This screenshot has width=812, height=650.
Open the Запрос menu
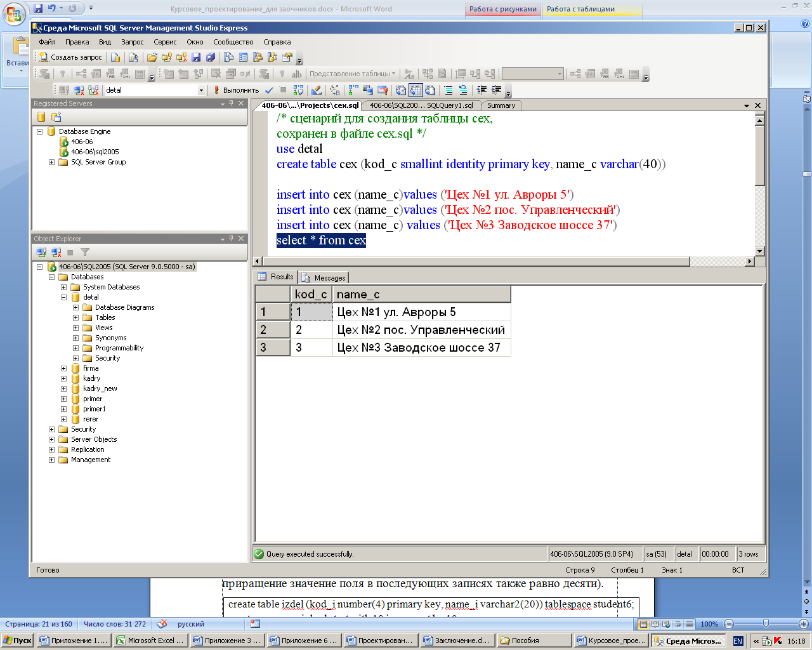[133, 42]
